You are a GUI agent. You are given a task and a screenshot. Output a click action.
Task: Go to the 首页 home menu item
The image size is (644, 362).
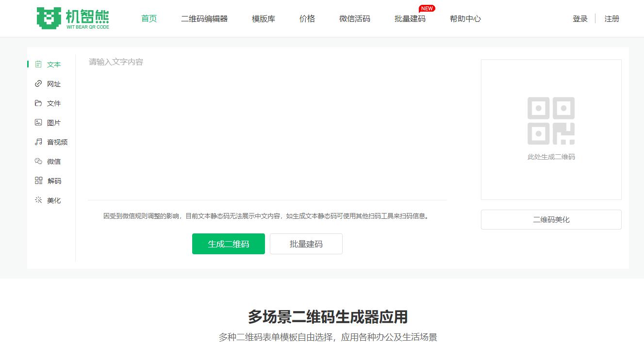tap(149, 18)
